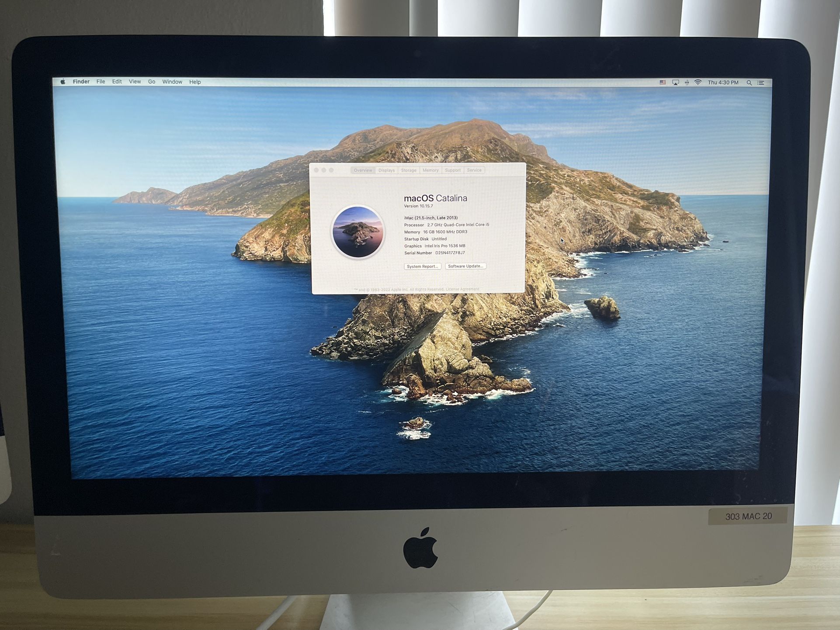
Task: Open the Help menu
Action: click(195, 82)
